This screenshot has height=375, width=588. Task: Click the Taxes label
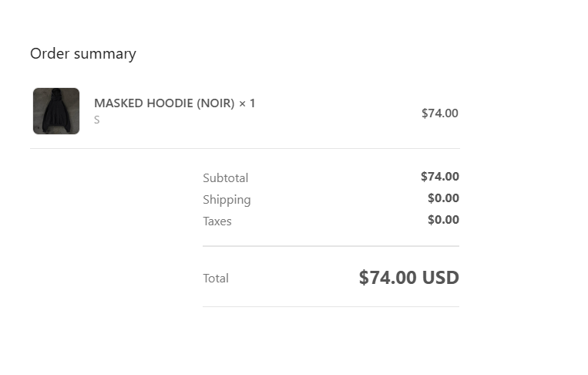(217, 221)
